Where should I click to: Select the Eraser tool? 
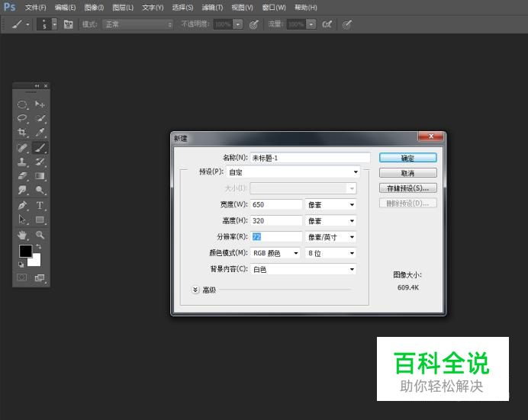22,176
